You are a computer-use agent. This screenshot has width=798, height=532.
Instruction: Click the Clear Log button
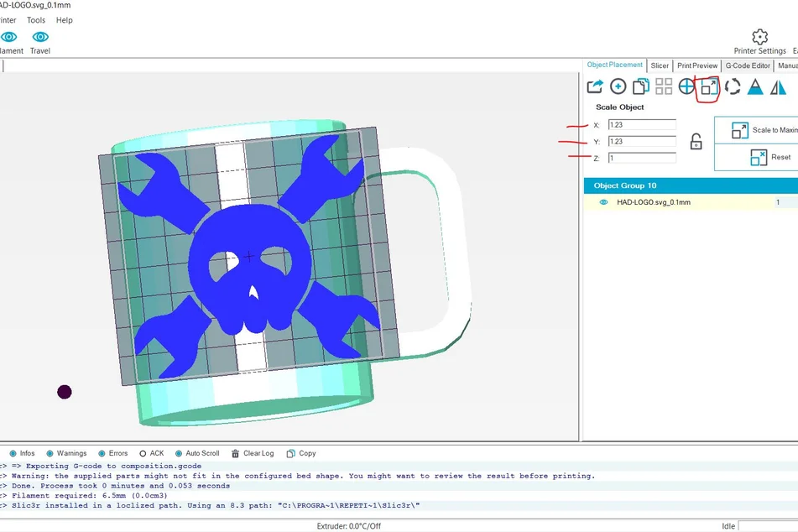point(253,453)
